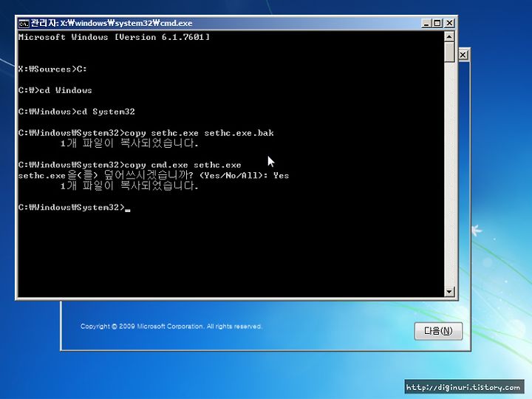Viewport: 532px width, 399px height.
Task: Click the cmd.exe title bar system icon
Action: coord(24,23)
